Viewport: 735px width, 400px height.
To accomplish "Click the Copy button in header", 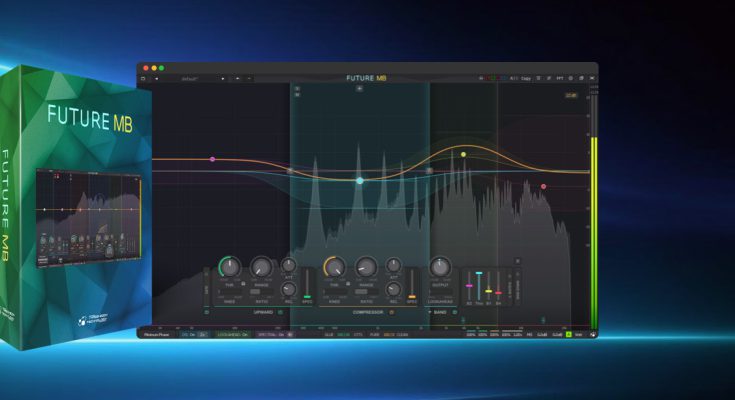I will click(x=526, y=78).
